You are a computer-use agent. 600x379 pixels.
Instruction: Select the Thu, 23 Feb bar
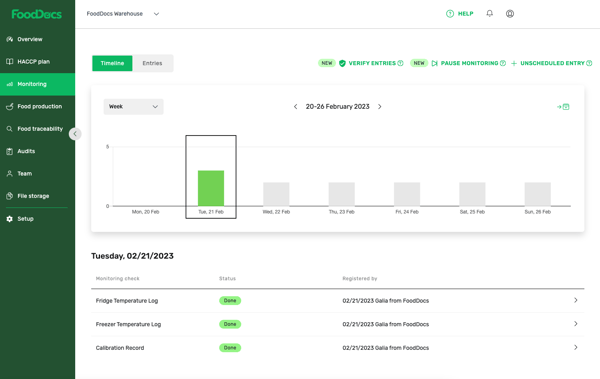[342, 194]
